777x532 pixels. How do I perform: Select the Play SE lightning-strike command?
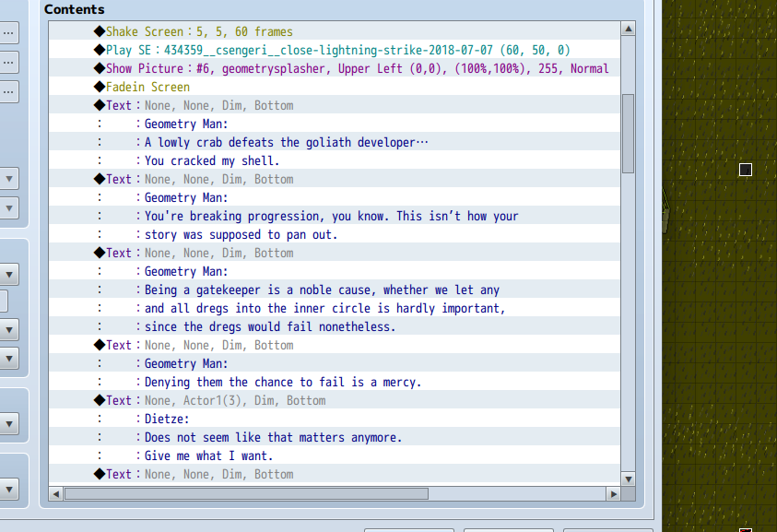coord(335,50)
